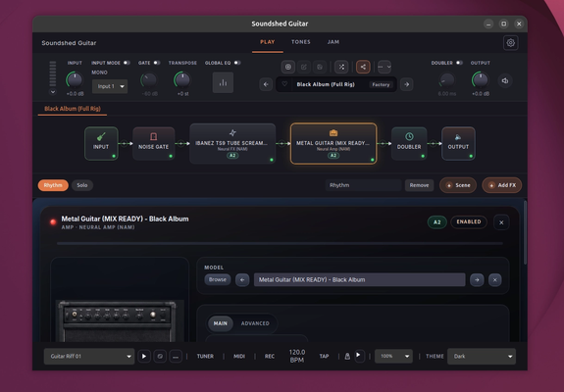Screen dimensions: 564x392
Task: Favorite Black Album preset with heart icon
Action: pyautogui.click(x=284, y=84)
